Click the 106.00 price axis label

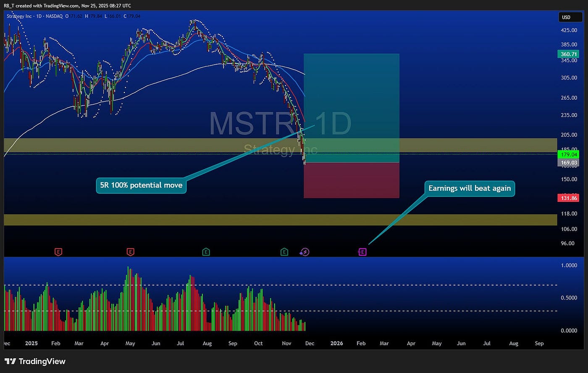(x=569, y=229)
